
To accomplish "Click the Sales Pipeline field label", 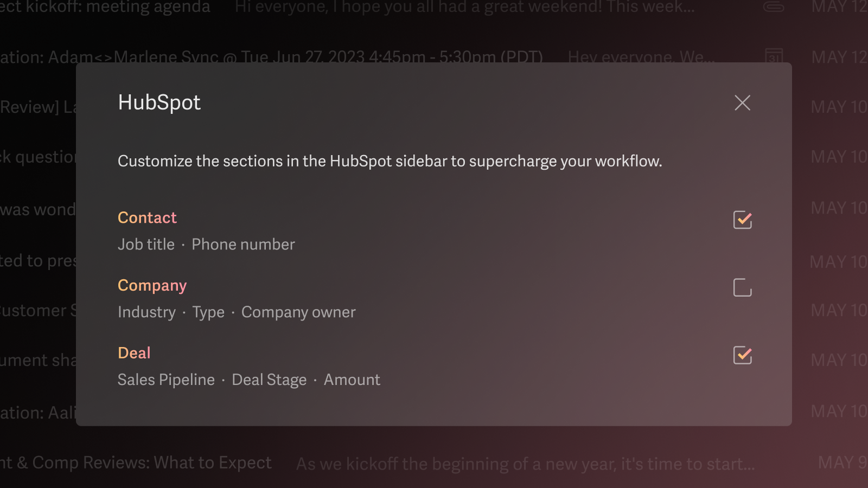I will (x=166, y=380).
